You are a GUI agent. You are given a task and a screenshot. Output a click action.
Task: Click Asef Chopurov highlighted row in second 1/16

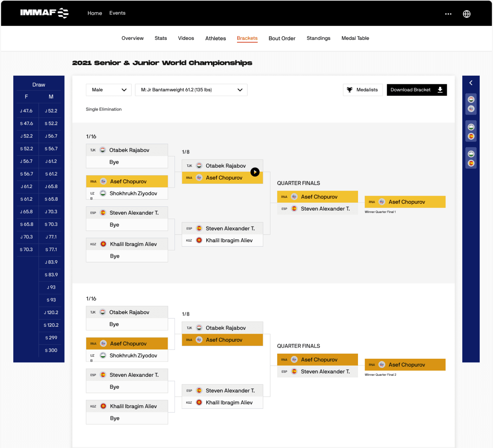point(127,344)
